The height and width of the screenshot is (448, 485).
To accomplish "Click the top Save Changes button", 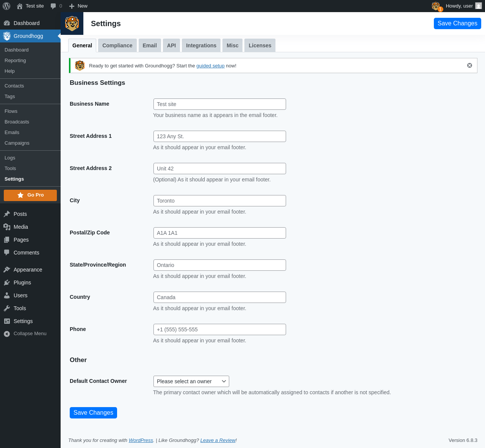I will click(457, 23).
